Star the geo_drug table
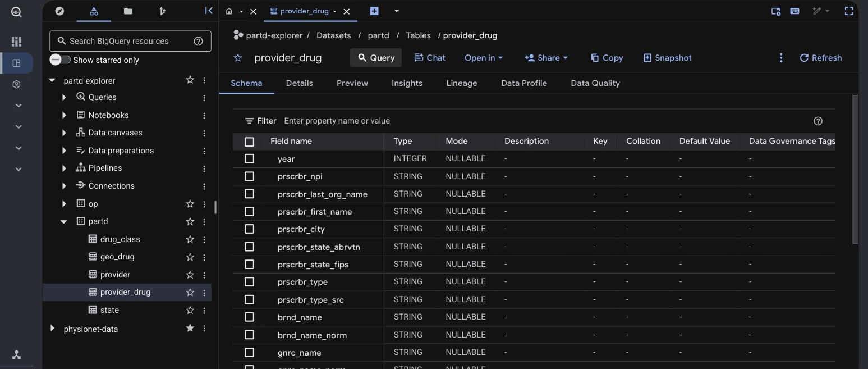Screen dimensions: 868x369 (190, 257)
